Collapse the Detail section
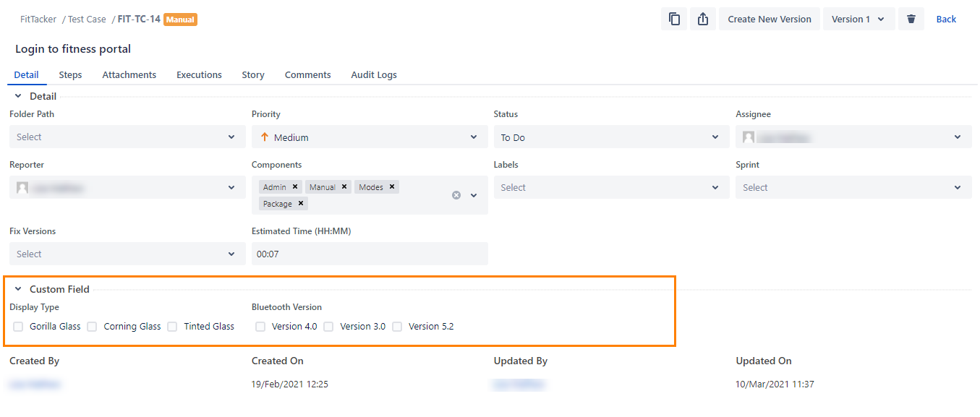Screen dimensions: 980x417 pos(18,96)
